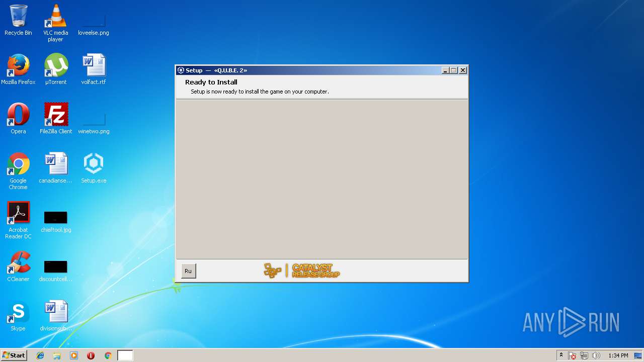Minimize the Q.U.B.E. 2 Setup window
The width and height of the screenshot is (644, 362).
point(445,70)
